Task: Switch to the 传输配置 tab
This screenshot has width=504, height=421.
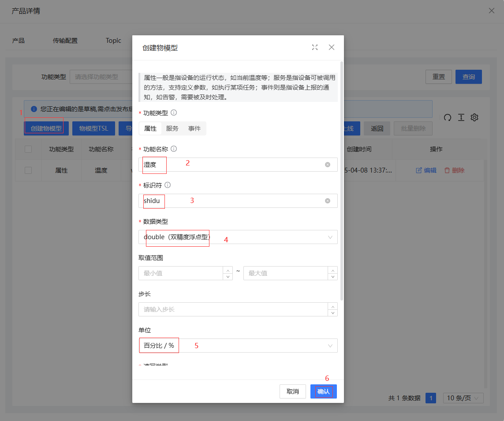Action: [65, 41]
